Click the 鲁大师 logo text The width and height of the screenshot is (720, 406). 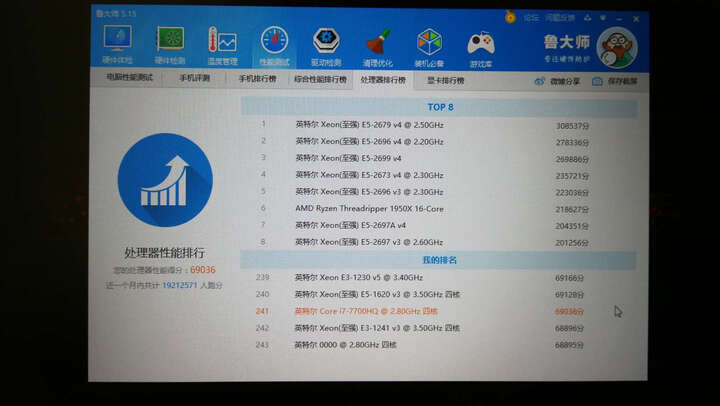[x=567, y=42]
